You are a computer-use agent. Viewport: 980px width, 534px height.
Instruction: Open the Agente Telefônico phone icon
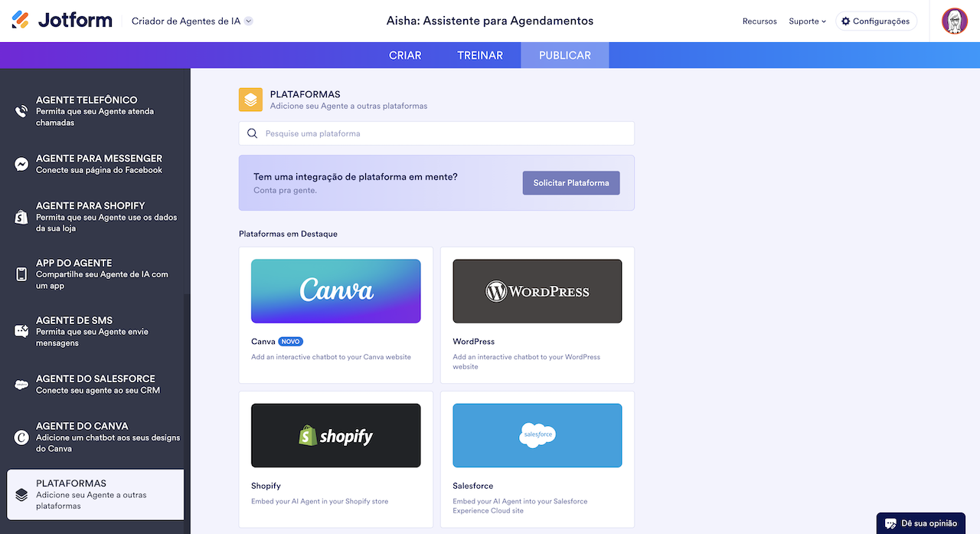tap(21, 111)
